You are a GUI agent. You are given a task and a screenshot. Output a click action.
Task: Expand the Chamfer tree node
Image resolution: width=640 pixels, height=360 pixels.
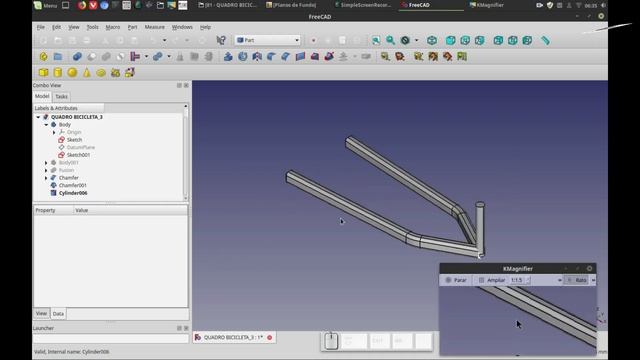(46, 178)
